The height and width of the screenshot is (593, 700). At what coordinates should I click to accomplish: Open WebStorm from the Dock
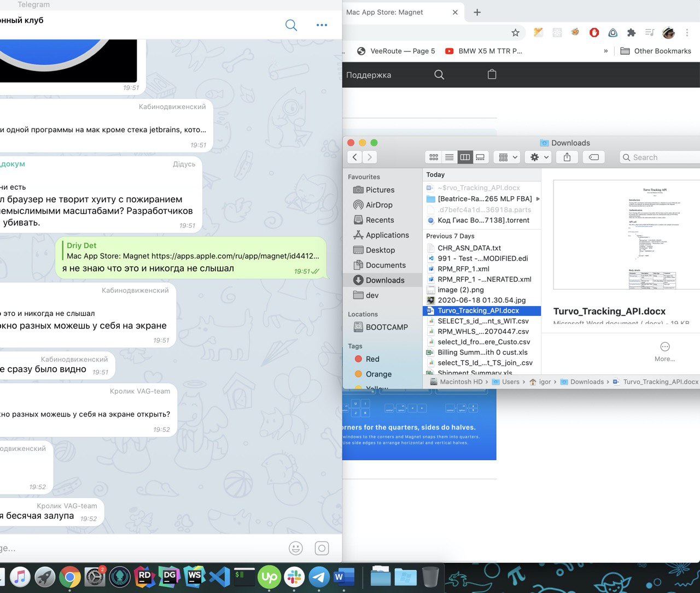click(x=195, y=577)
